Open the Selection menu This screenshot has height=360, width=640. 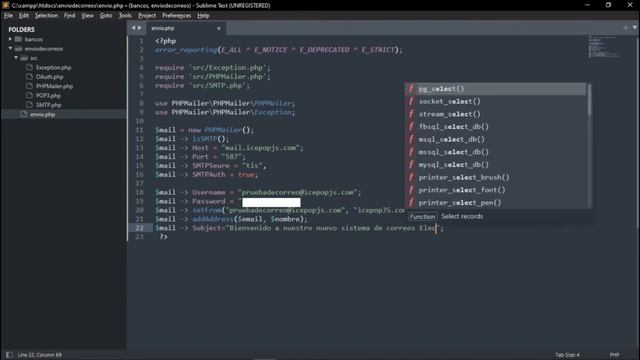tap(46, 16)
